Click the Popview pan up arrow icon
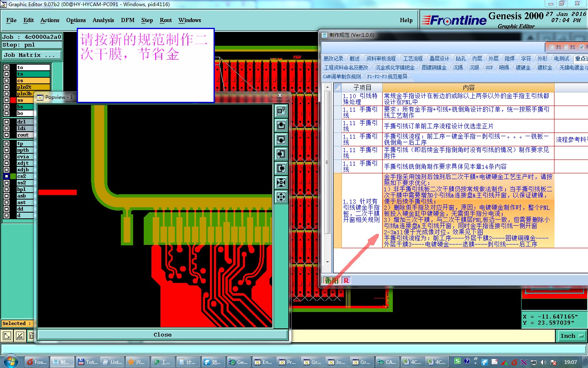Screen dimensions: 588x368 281,125
